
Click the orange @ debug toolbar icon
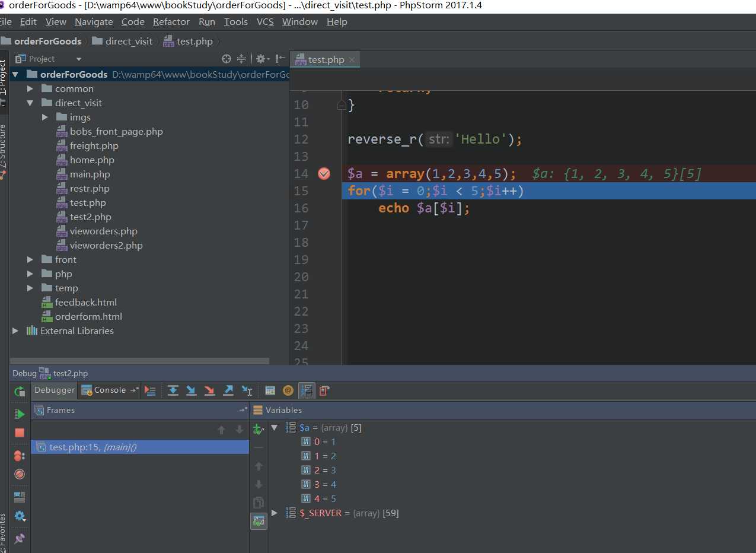(288, 390)
